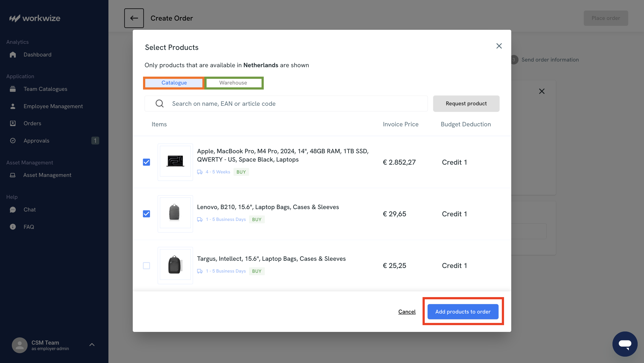Click the Budget Deduction column header
Image resolution: width=644 pixels, height=363 pixels.
point(466,124)
